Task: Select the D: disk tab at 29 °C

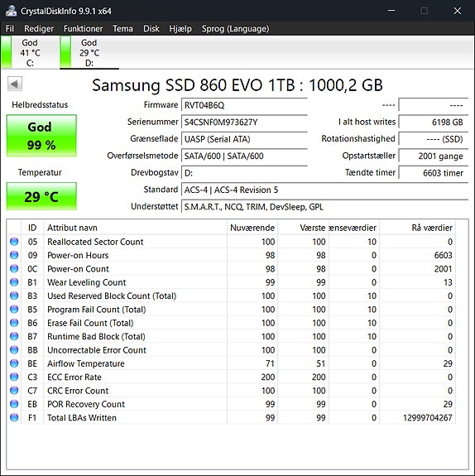Action: (89, 52)
